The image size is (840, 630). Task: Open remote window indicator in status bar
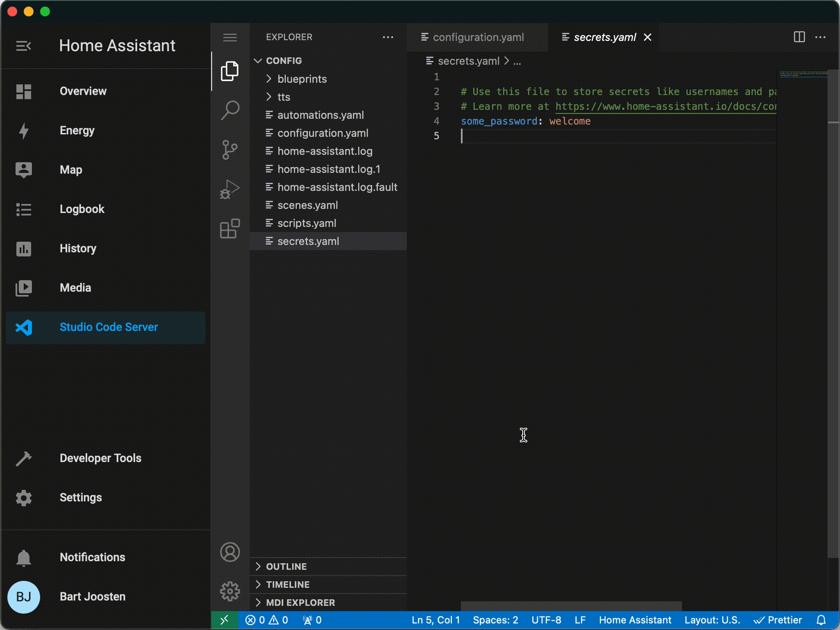[x=224, y=620]
